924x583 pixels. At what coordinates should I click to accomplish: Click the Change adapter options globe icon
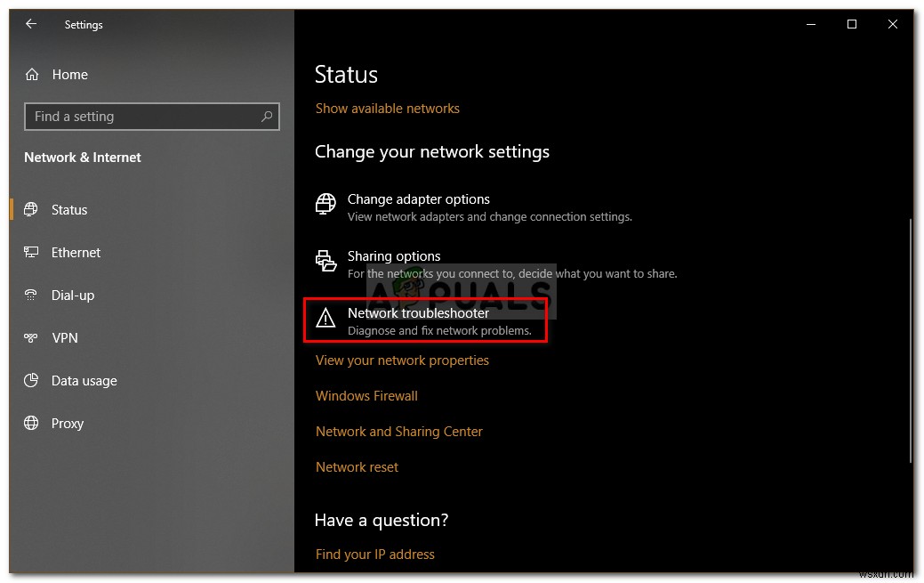tap(325, 205)
